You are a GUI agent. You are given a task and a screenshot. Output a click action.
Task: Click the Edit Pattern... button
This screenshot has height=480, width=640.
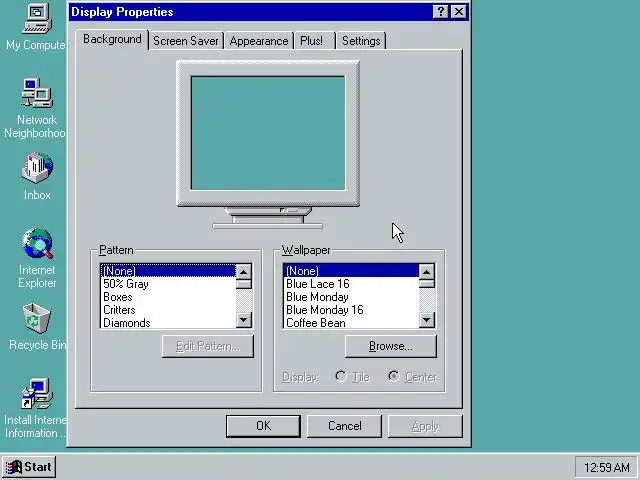(208, 346)
